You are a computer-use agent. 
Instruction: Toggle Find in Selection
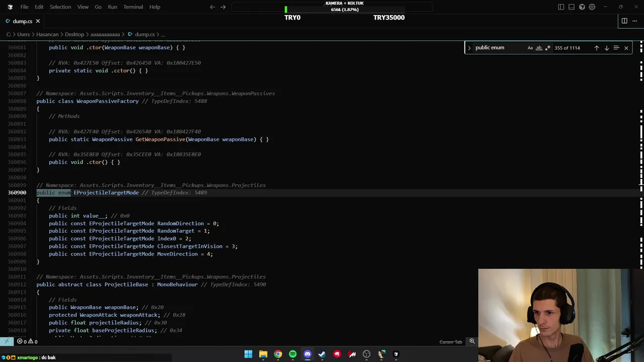point(616,48)
